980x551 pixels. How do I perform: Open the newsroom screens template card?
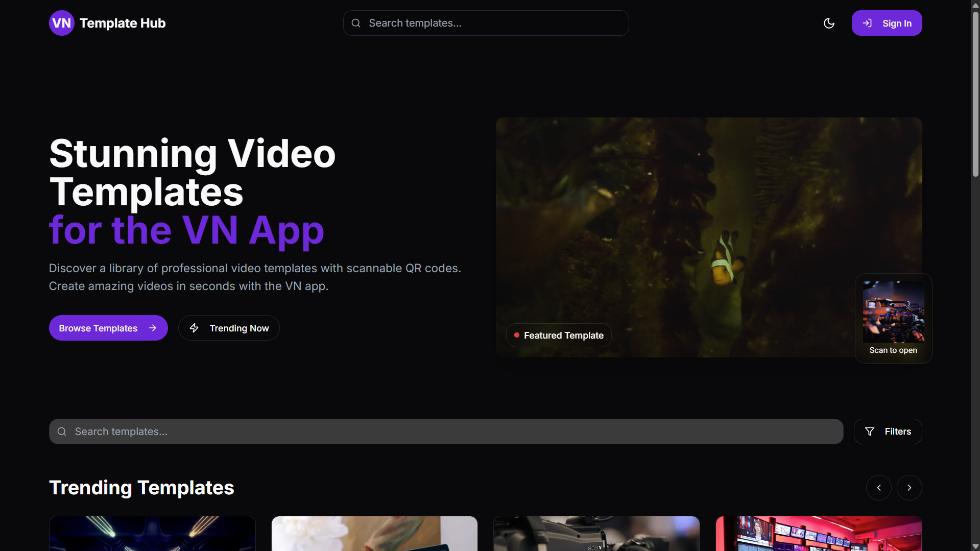819,534
